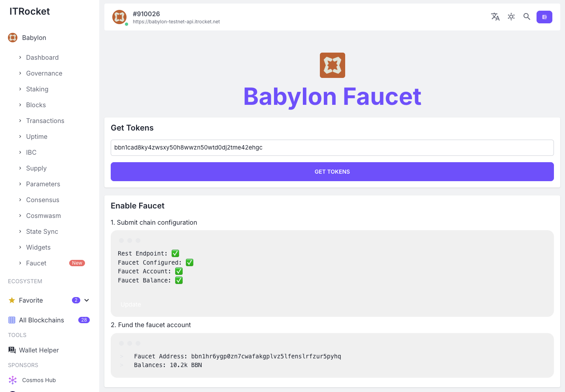Click the Update button in chain configuration

(x=130, y=304)
